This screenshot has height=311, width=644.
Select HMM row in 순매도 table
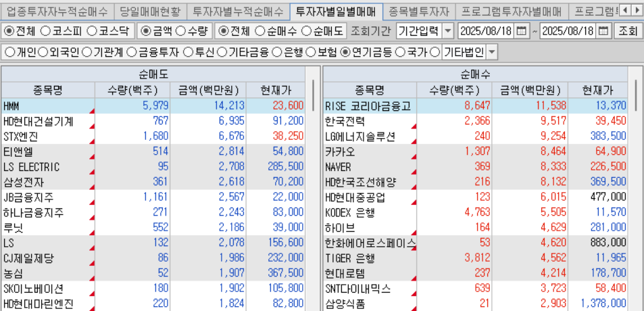153,106
